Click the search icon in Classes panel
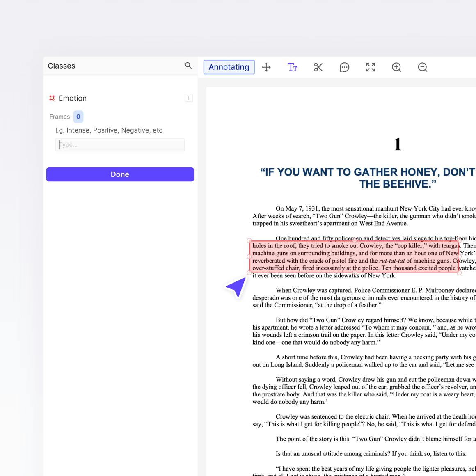Screen dimensions: 476x476 pos(188,66)
